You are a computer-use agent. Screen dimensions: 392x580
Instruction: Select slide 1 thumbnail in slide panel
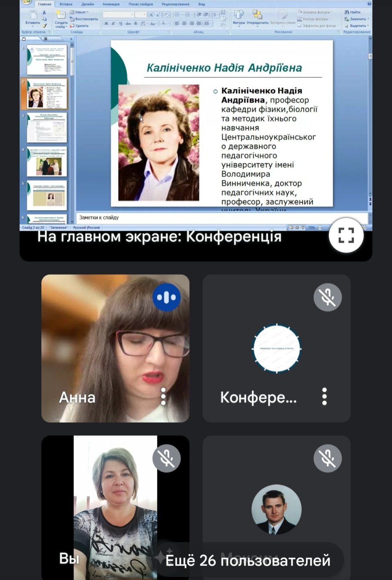[x=47, y=60]
